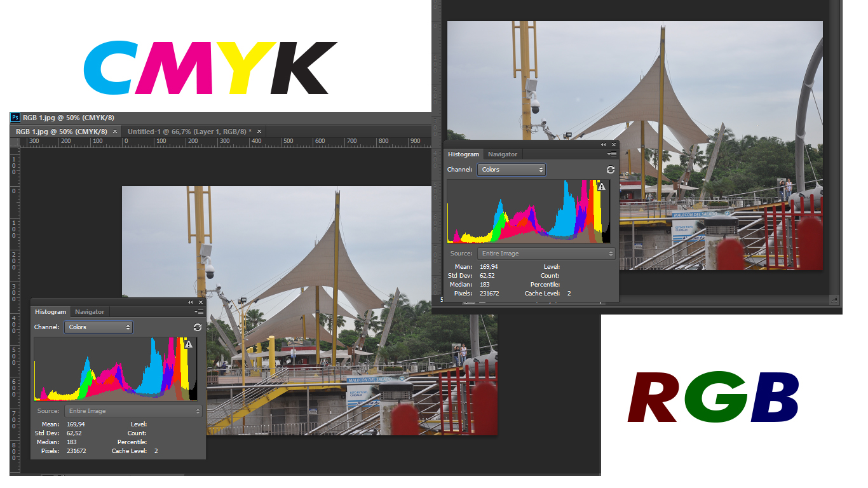The image size is (868, 488).
Task: Collapse the lower Histogram panel with the double-arrow icon
Action: coord(190,302)
